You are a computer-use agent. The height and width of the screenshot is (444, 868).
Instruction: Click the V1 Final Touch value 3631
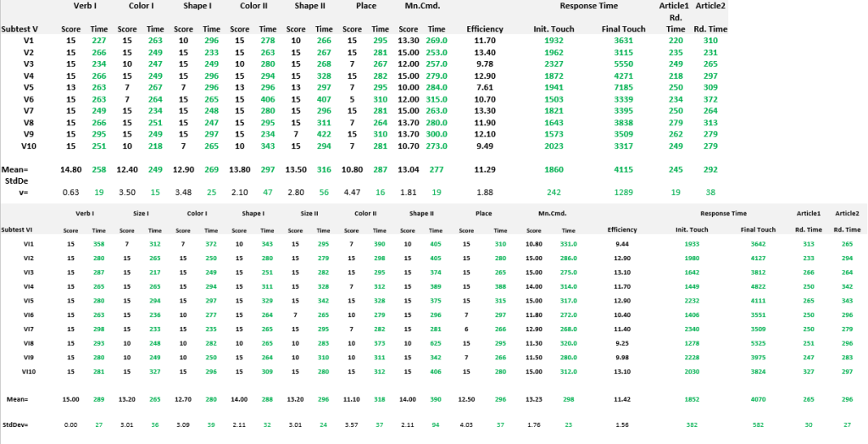(623, 41)
